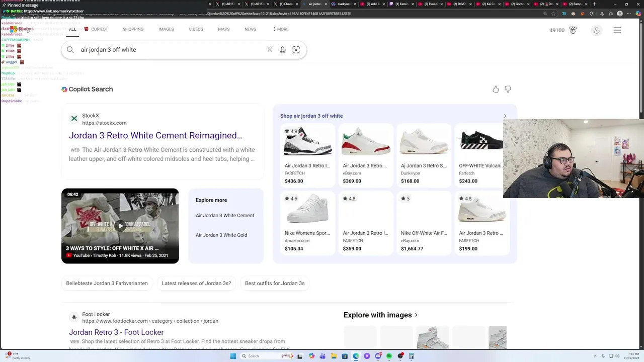
Task: Open Windows Start menu
Action: point(233,356)
